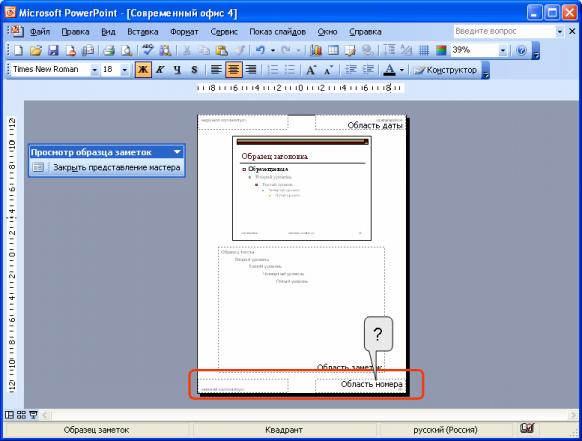Open the Вставка menu
The height and width of the screenshot is (441, 582).
click(143, 32)
